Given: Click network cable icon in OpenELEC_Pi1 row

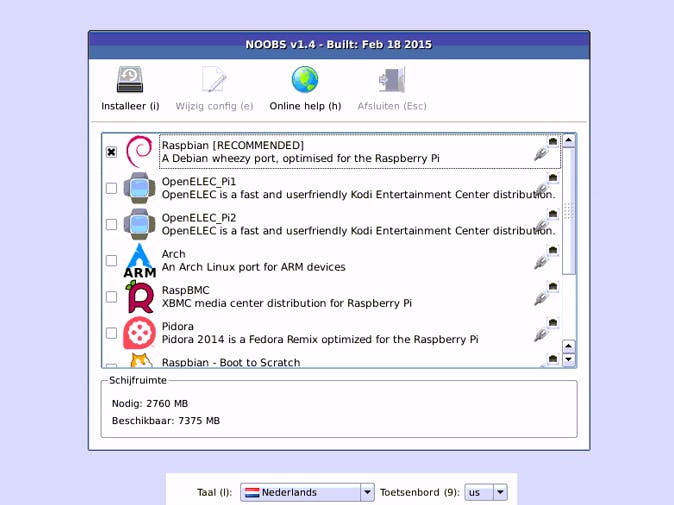Looking at the screenshot, I should click(541, 190).
